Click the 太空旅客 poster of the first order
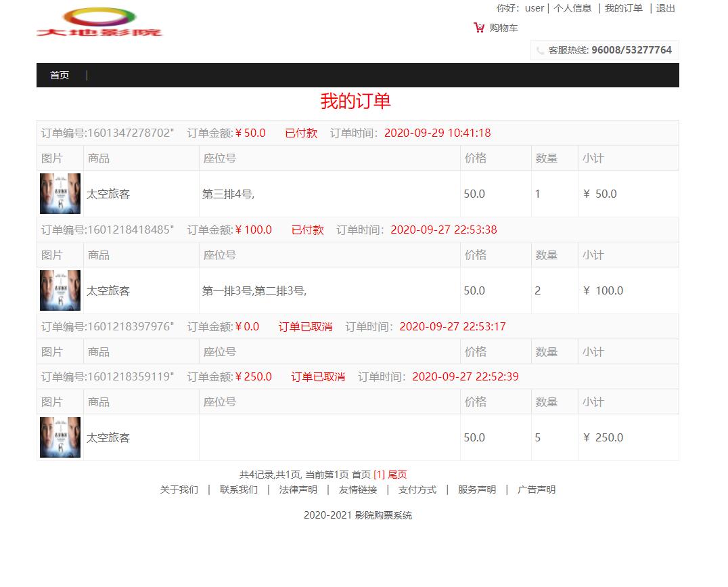 pos(60,194)
